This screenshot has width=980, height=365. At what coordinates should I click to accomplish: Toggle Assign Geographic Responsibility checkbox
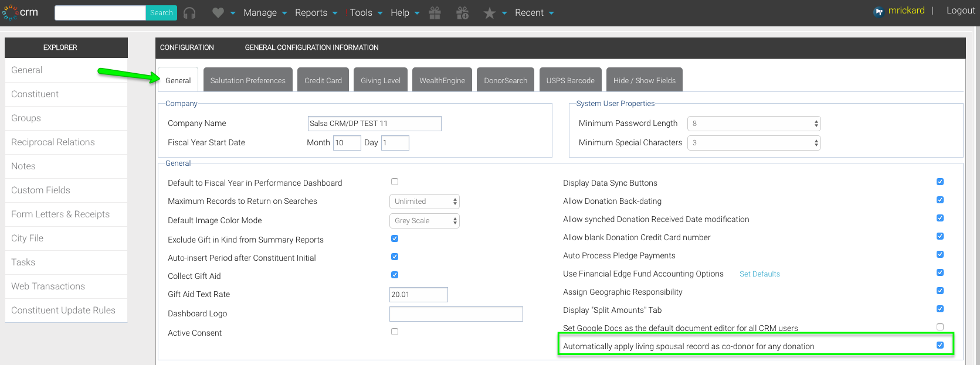[x=940, y=291]
